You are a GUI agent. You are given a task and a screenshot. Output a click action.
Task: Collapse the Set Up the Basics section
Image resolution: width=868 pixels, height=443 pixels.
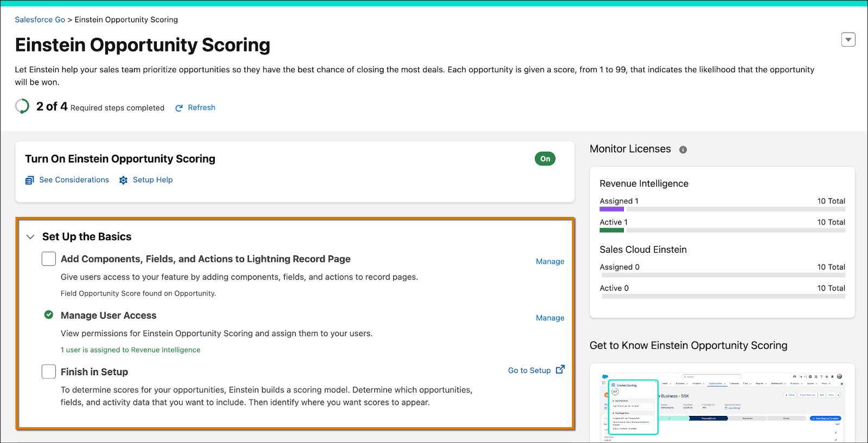(x=30, y=237)
